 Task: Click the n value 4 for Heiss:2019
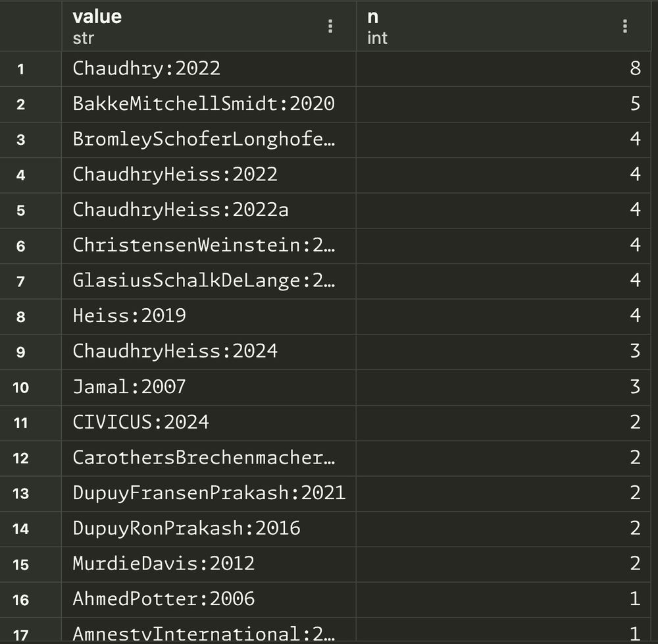[503, 316]
